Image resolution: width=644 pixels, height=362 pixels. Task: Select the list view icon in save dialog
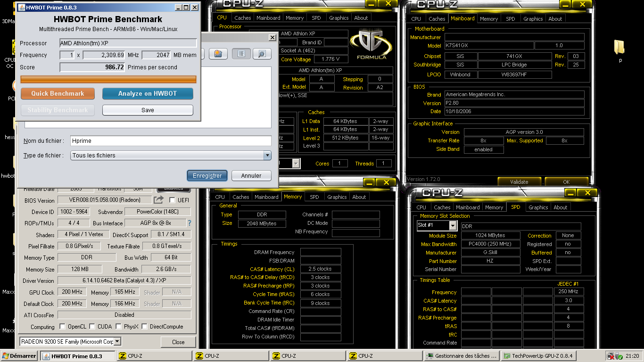click(241, 54)
